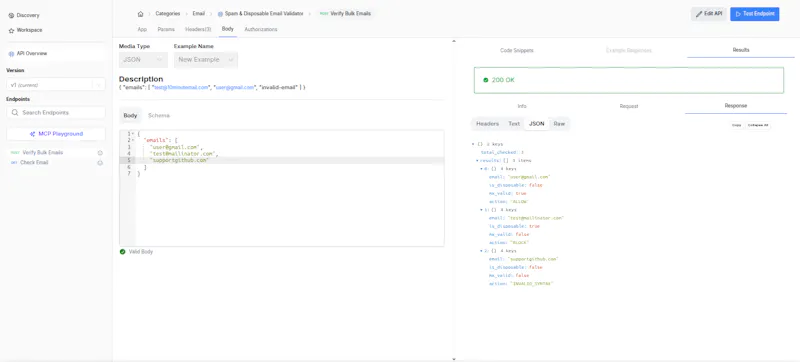
Task: Switch to the Schema sub-tab
Action: tap(159, 116)
